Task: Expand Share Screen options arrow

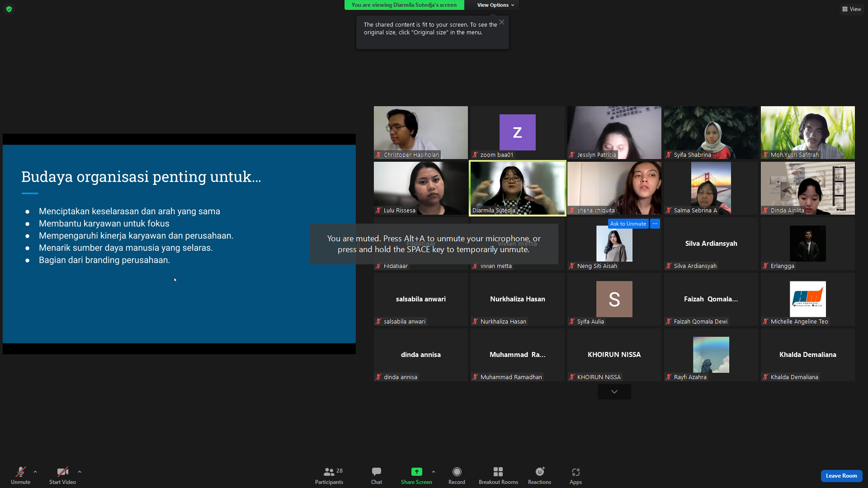Action: (434, 472)
